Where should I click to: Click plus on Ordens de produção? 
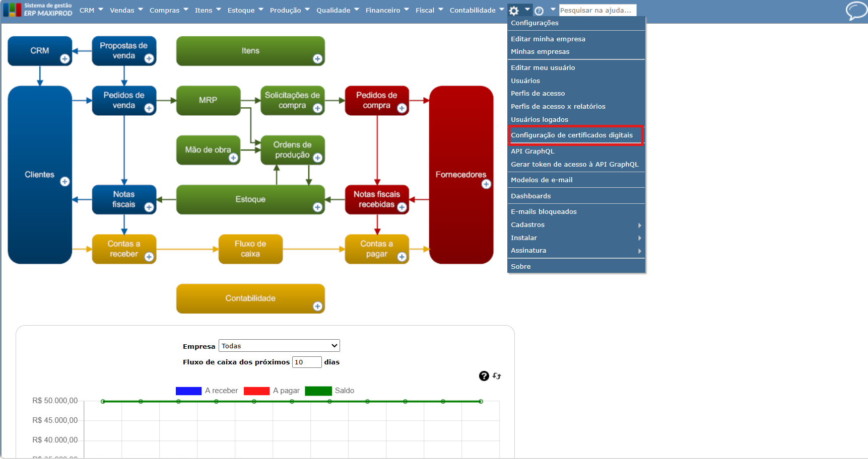coord(317,158)
